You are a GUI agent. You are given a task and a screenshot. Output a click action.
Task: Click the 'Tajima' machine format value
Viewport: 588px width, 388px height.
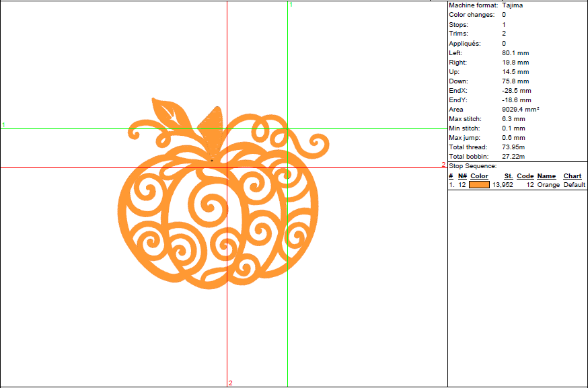point(512,5)
